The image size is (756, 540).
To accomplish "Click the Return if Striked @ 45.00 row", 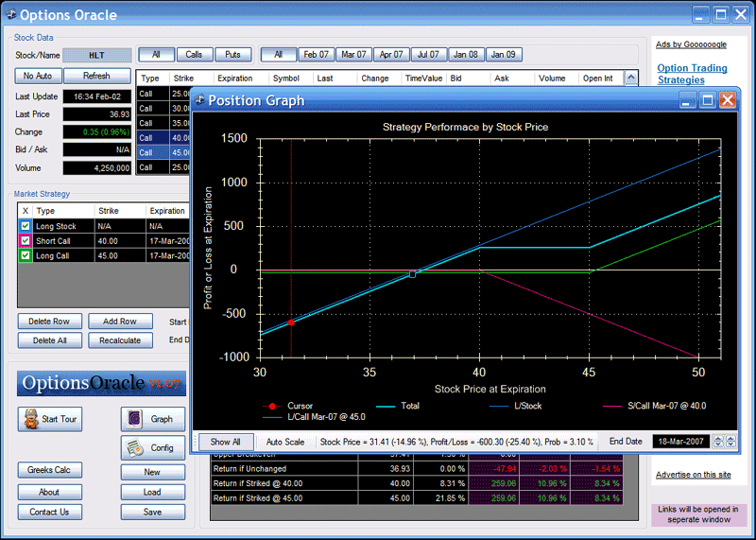I will (x=417, y=498).
